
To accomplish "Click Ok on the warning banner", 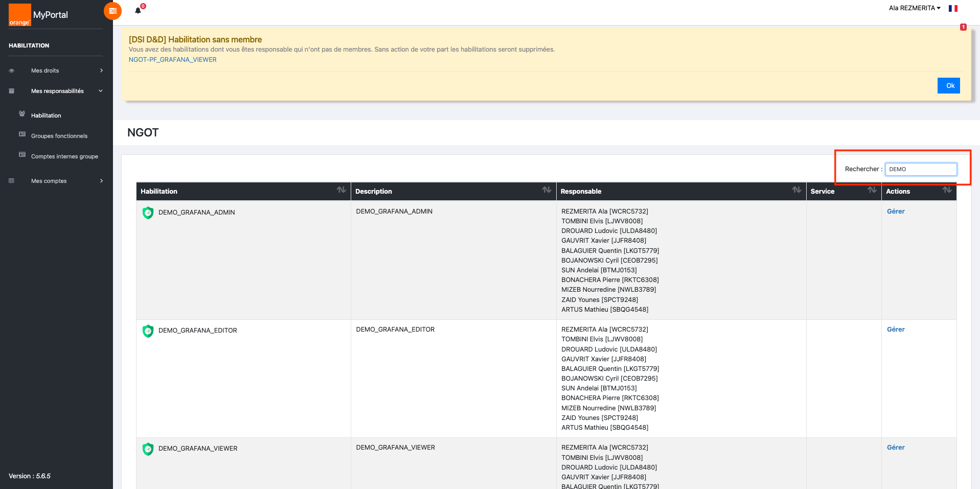I will (949, 85).
